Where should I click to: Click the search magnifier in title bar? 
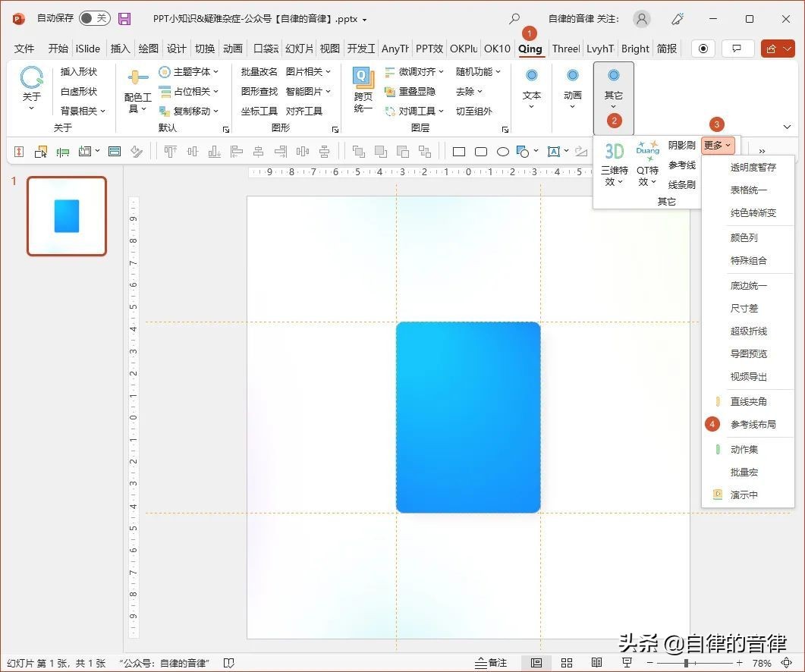(514, 19)
